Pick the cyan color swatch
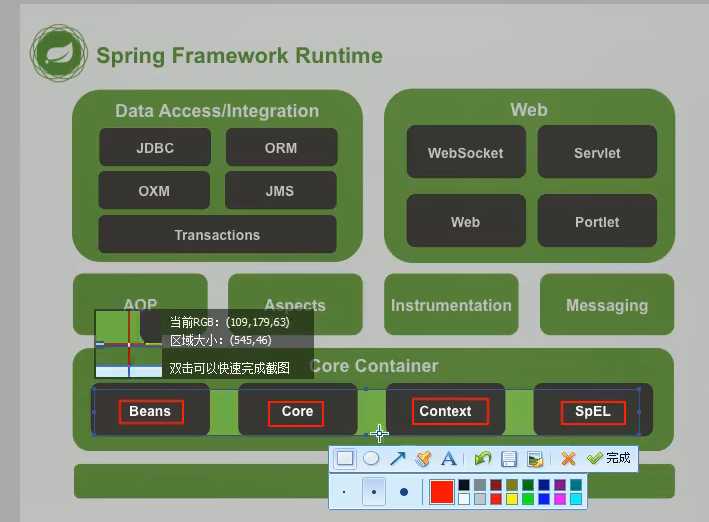The image size is (709, 522). click(x=576, y=499)
